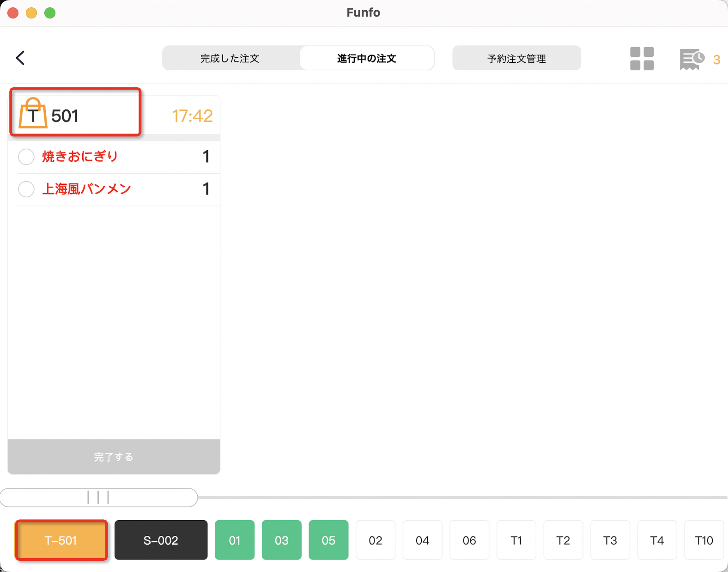Open the grid layout view icon
728x572 pixels.
[x=642, y=59]
